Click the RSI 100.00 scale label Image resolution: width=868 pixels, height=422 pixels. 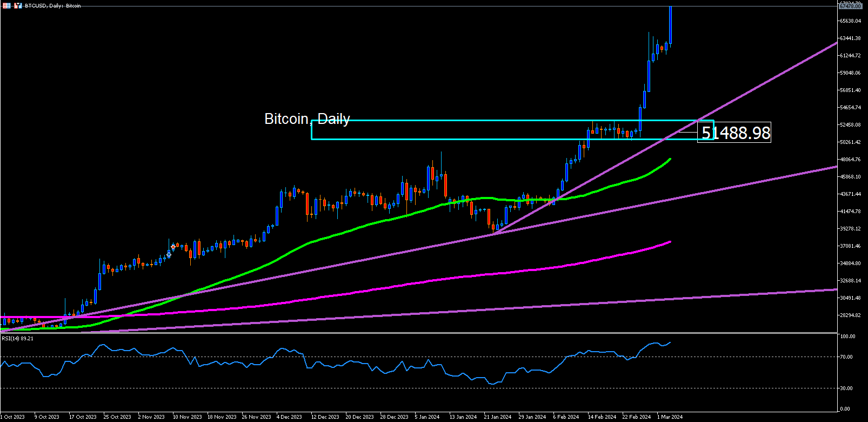pyautogui.click(x=848, y=337)
